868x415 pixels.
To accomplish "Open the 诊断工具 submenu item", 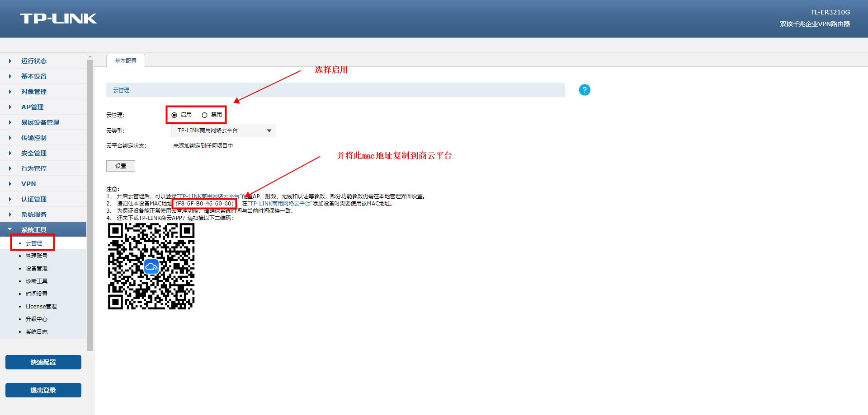I will tap(37, 281).
